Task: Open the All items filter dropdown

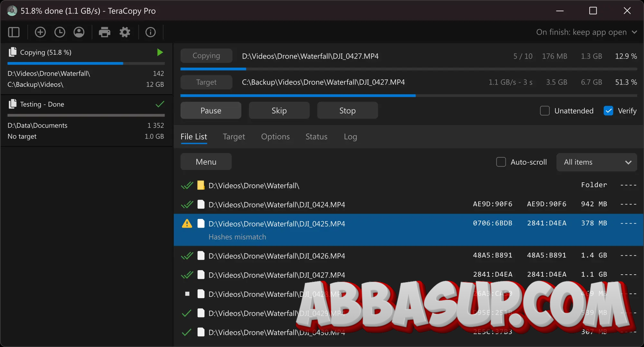Action: [597, 162]
